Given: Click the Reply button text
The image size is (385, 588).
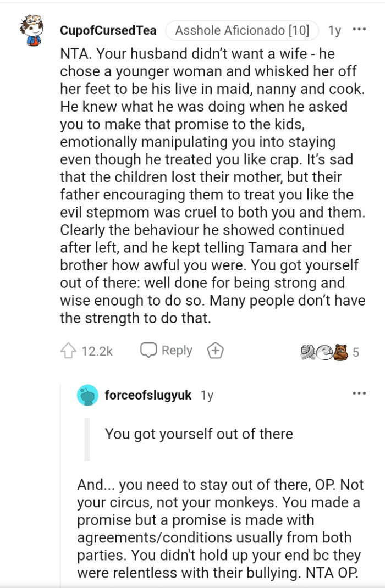Looking at the screenshot, I should pos(175,350).
